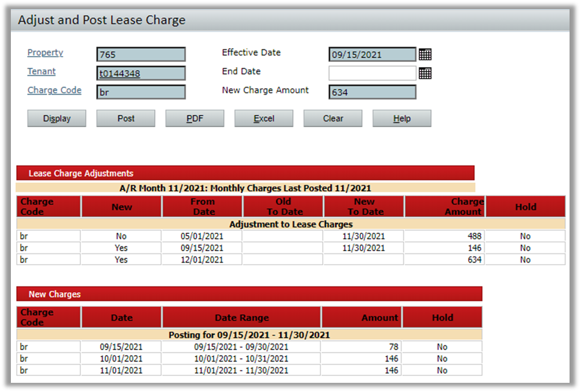Screen dimensions: 581x392
Task: Open the Charge Code lookup link
Action: coord(54,90)
